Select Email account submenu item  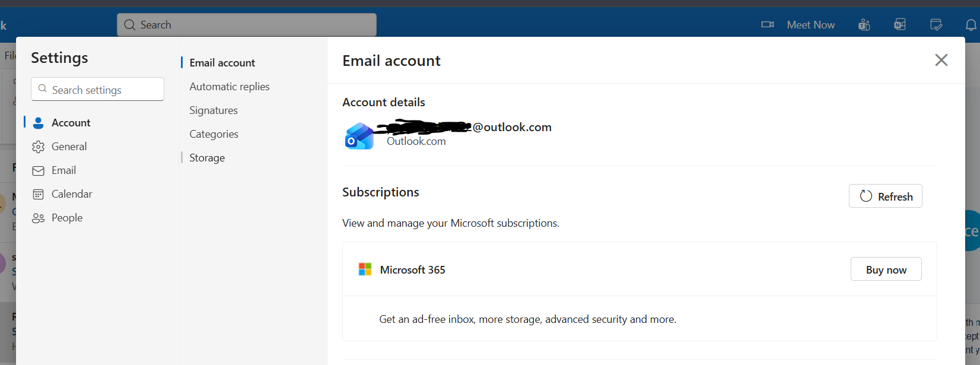(222, 63)
